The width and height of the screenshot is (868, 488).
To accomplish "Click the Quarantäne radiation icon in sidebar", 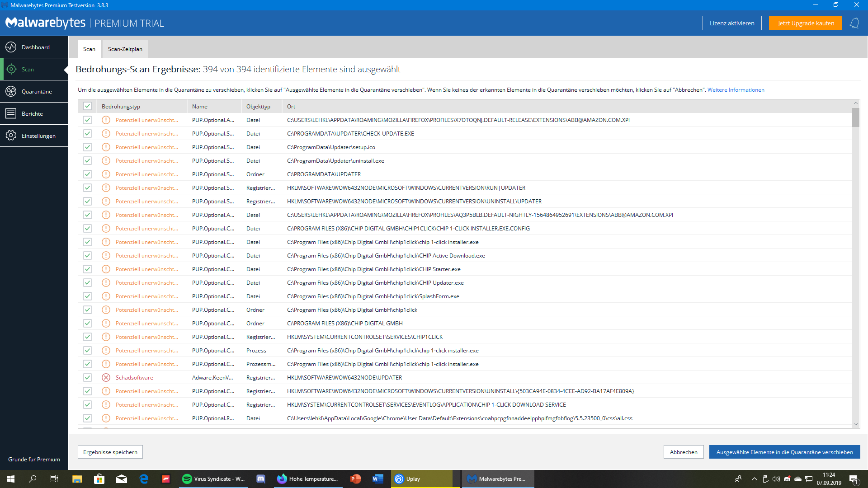I will 11,91.
